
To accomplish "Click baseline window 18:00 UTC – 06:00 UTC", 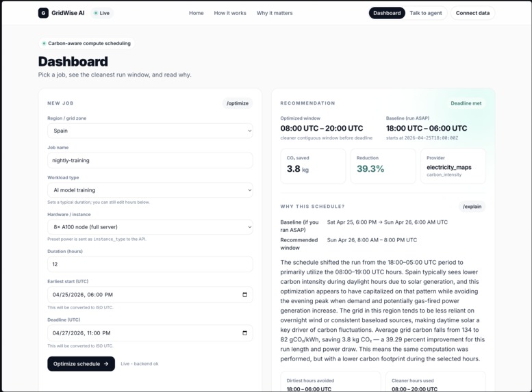I will tap(427, 128).
